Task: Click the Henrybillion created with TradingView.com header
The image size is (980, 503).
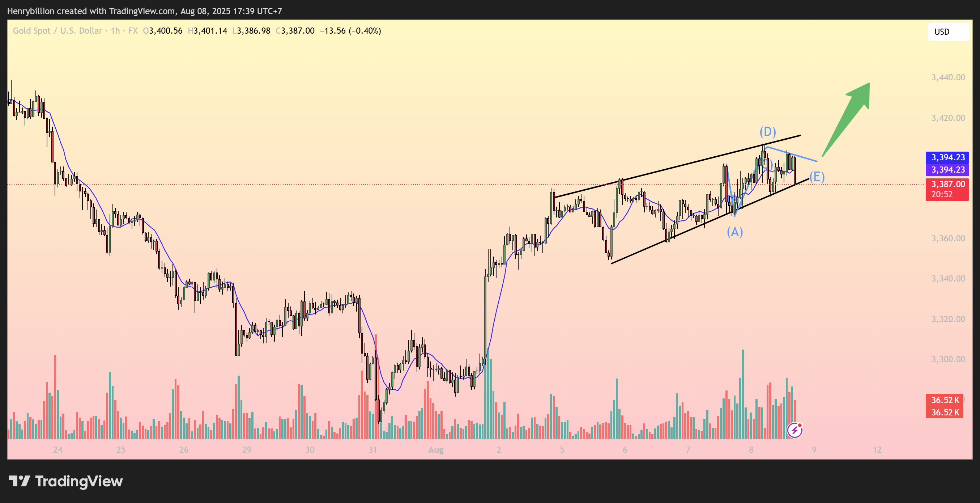Action: click(145, 11)
